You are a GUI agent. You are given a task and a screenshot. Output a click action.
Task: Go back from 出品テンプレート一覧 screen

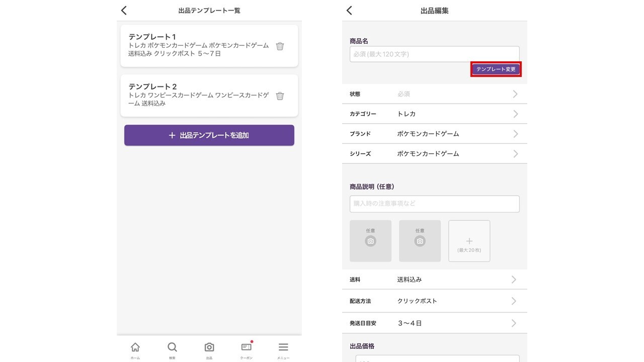point(124,11)
